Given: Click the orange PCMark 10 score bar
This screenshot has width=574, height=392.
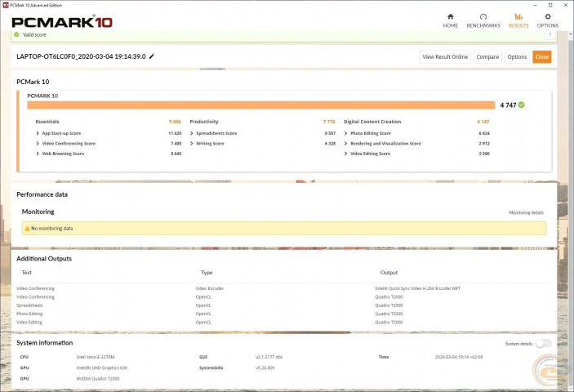Looking at the screenshot, I should point(260,105).
